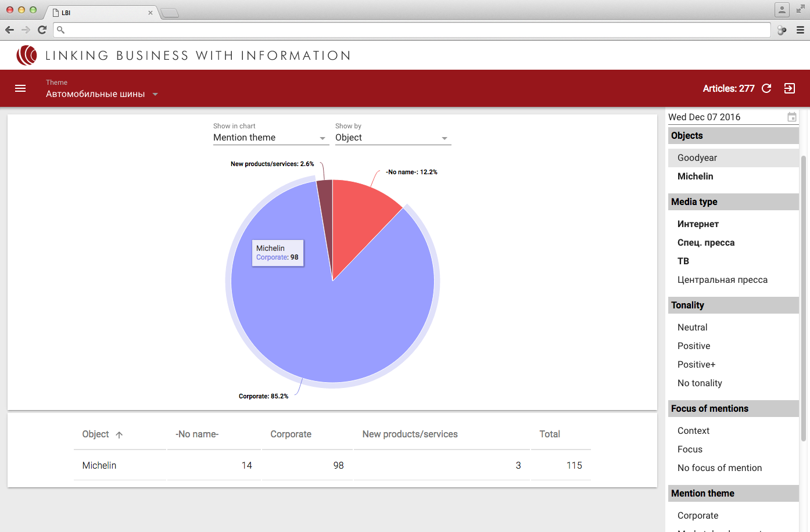
Task: Click the Tonality section header
Action: [733, 305]
